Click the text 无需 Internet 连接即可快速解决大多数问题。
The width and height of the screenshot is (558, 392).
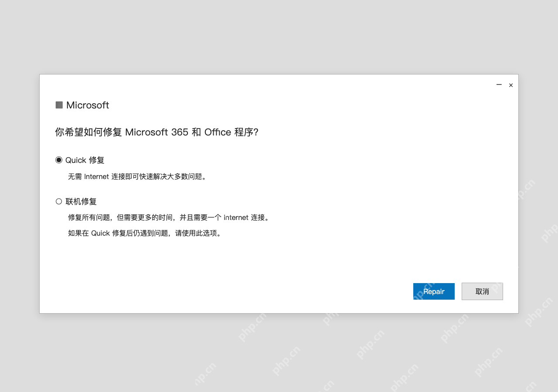(137, 176)
